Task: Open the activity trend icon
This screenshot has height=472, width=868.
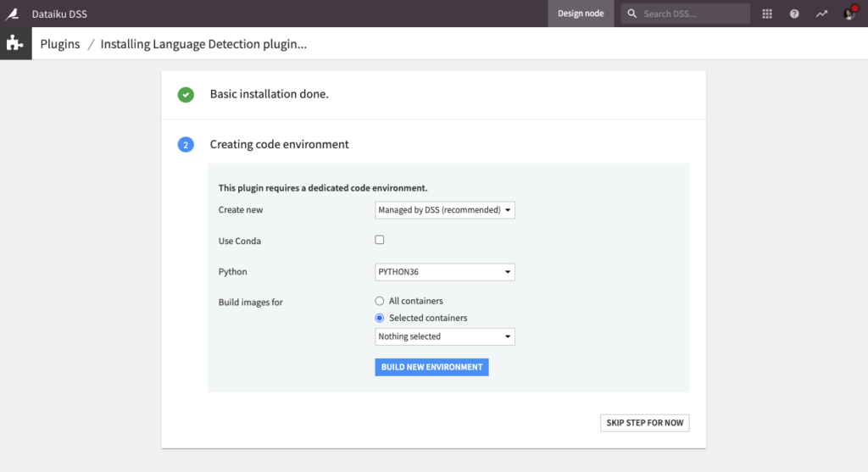Action: coord(821,14)
